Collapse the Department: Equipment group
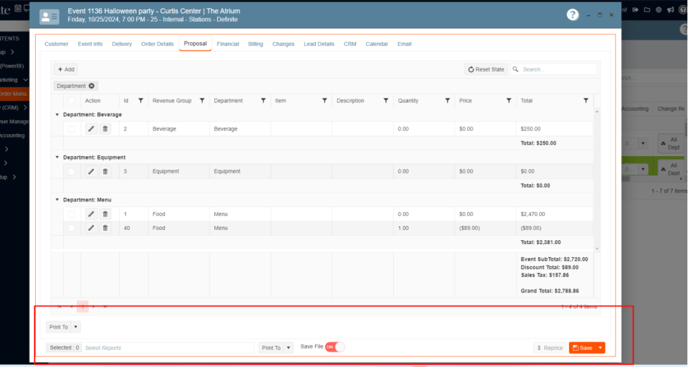The height and width of the screenshot is (367, 688). pos(57,157)
